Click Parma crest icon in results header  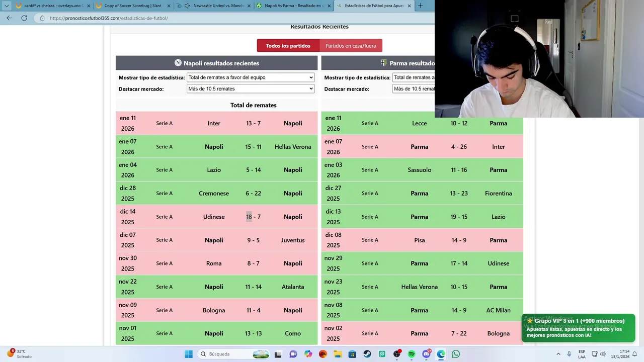384,63
